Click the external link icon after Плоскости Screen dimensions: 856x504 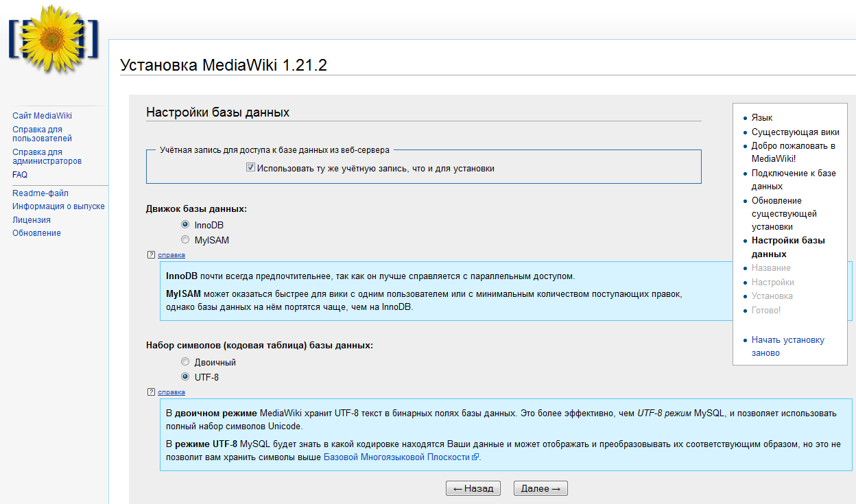coord(475,457)
